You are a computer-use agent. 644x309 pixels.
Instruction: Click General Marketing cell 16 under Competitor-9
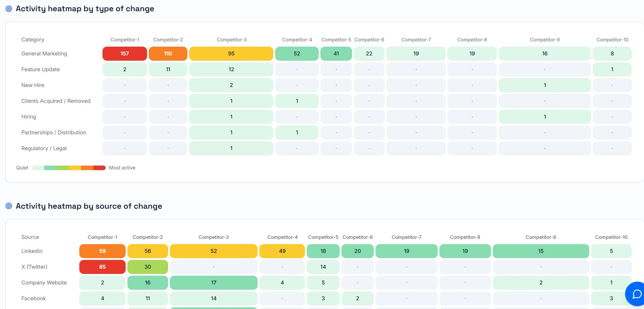545,54
